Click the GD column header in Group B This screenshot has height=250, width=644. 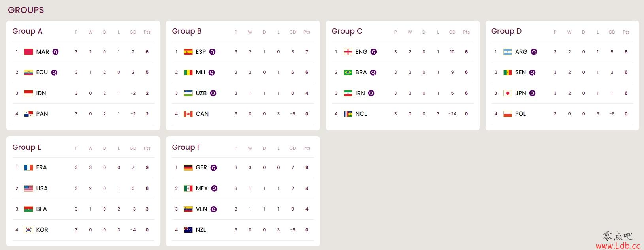coord(292,32)
